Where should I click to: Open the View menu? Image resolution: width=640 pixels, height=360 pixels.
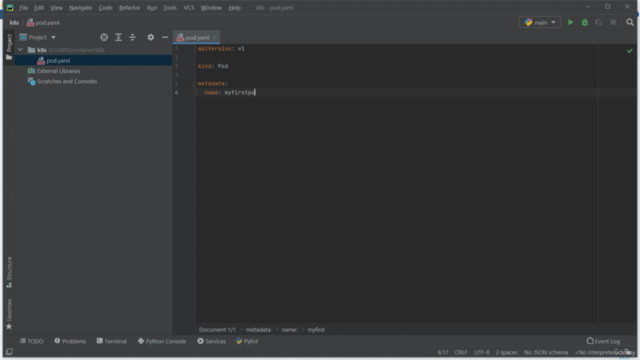click(x=56, y=8)
